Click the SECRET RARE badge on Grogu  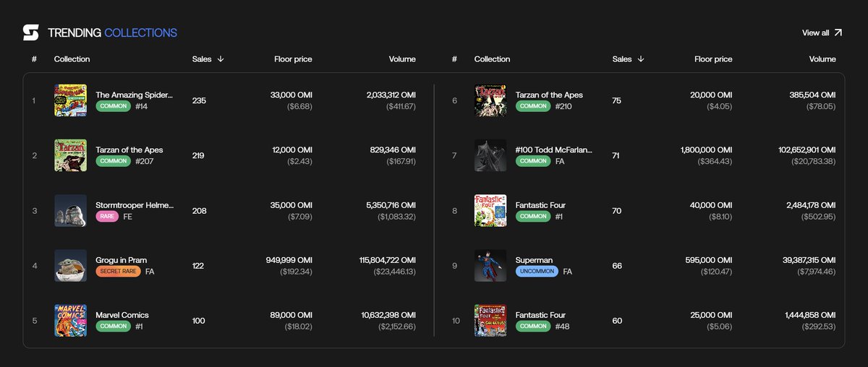pos(118,272)
